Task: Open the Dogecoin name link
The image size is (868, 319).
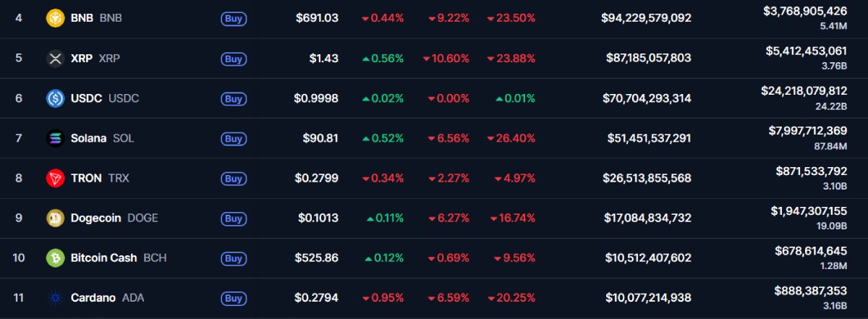Action: [x=95, y=218]
